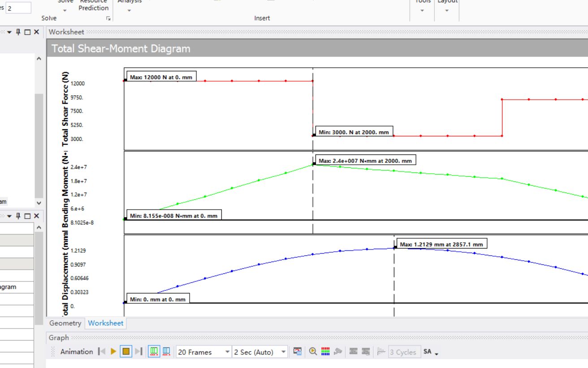Open the 2 Sec (Auto) dropdown
The height and width of the screenshot is (368, 588).
pos(260,352)
